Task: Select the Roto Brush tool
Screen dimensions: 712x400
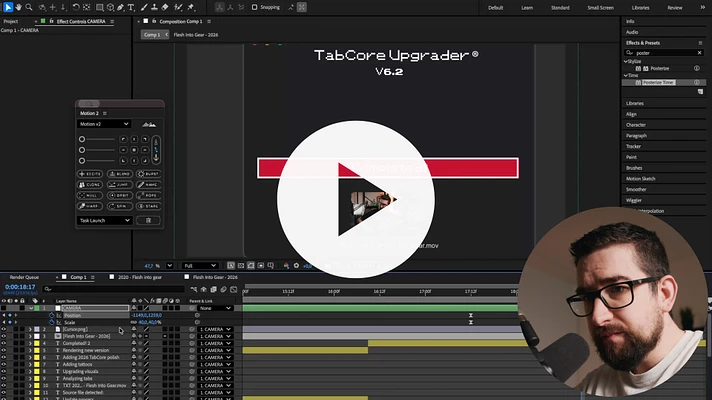Action: pyautogui.click(x=178, y=7)
